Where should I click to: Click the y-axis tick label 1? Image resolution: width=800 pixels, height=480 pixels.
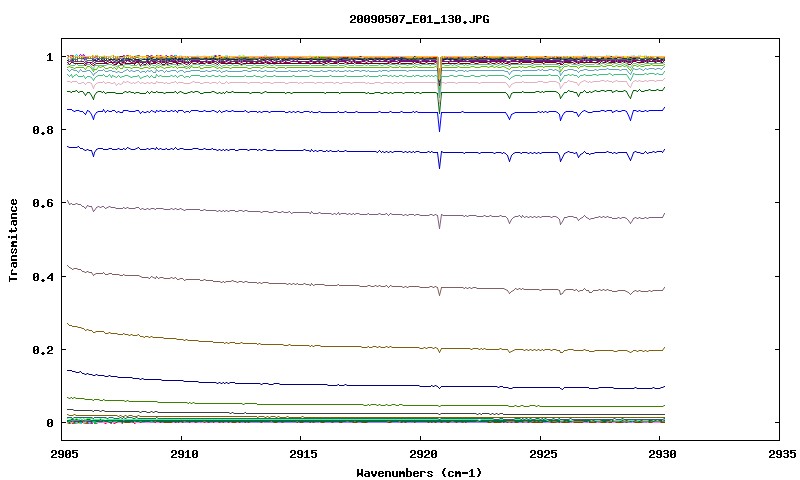49,57
